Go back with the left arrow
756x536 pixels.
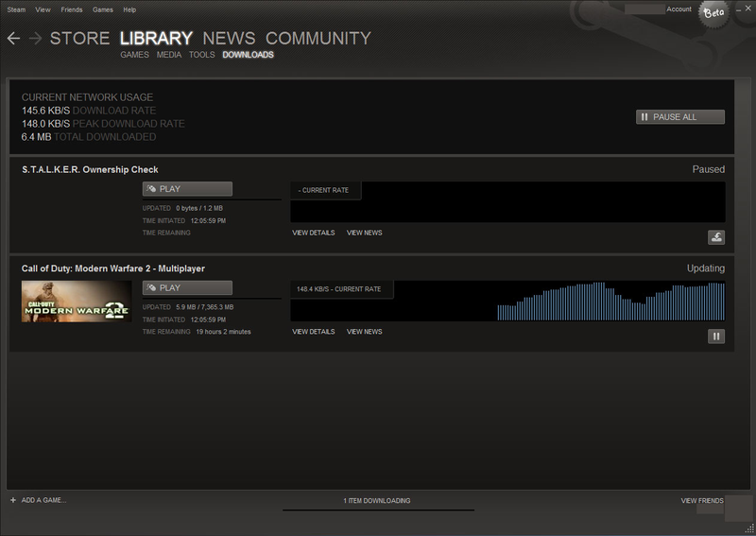tap(13, 38)
